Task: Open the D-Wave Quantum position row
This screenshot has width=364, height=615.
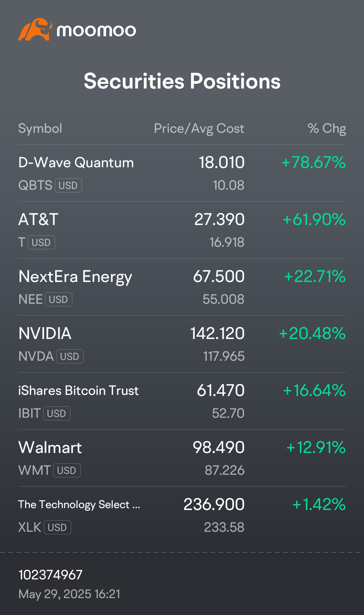Action: coord(182,173)
